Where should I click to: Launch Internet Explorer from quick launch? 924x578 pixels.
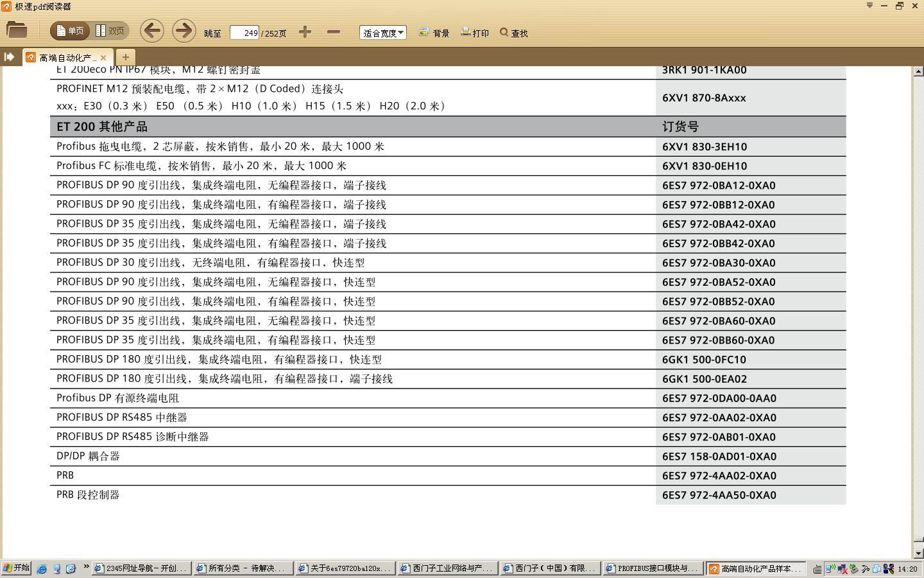click(42, 568)
